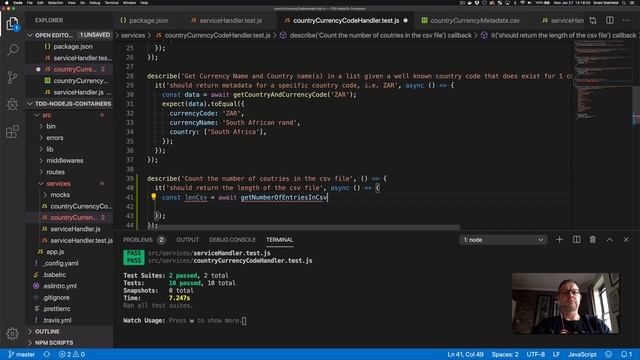Click the services breadcrumb segment
This screenshot has height=360, width=640.
coord(133,36)
